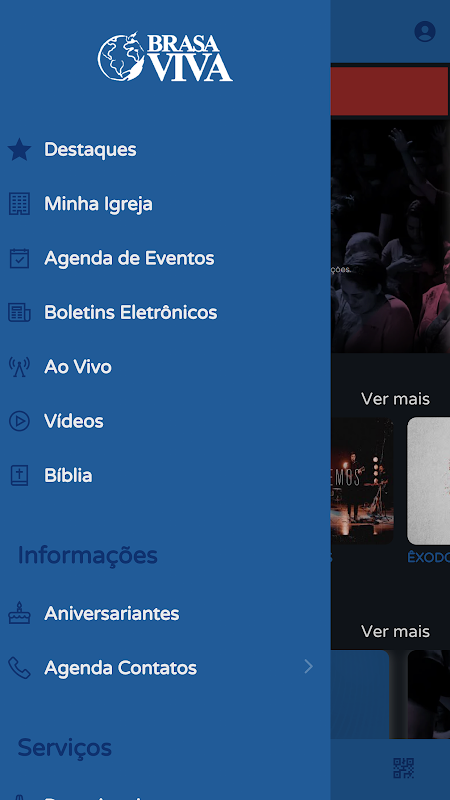
Task: Tap the birthday cake icon for Aniversariantes
Action: coord(19,613)
